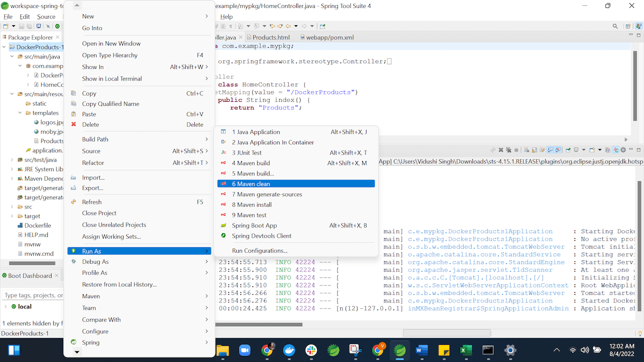Choose Java Application In Container option
Image resolution: width=644 pixels, height=362 pixels.
pos(273,142)
